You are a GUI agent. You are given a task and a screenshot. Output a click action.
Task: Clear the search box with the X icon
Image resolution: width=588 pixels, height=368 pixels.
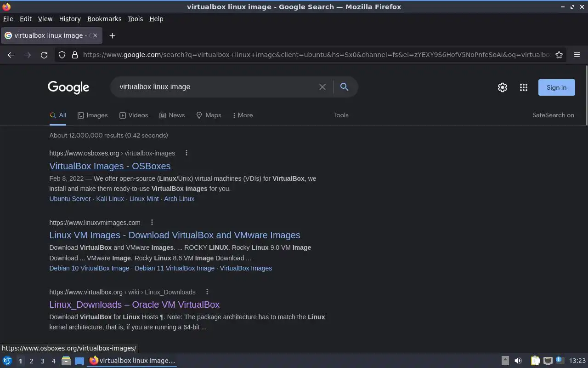pyautogui.click(x=322, y=87)
